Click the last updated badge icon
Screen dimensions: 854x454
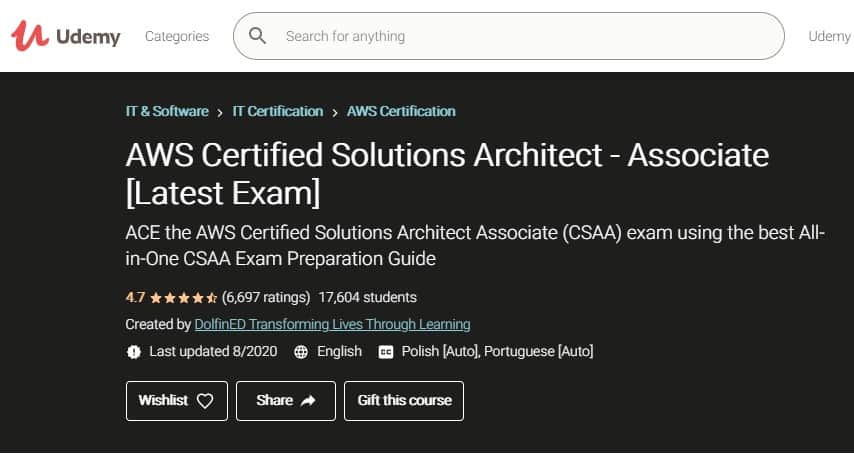pos(134,352)
